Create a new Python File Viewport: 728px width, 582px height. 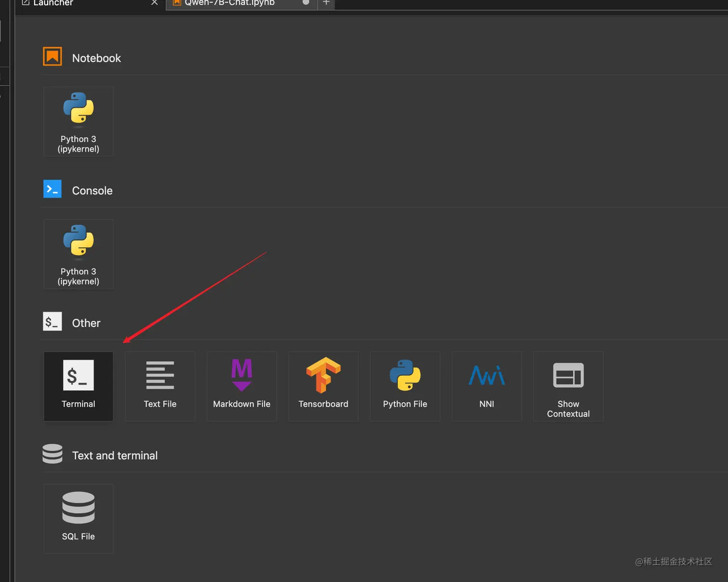pos(405,386)
